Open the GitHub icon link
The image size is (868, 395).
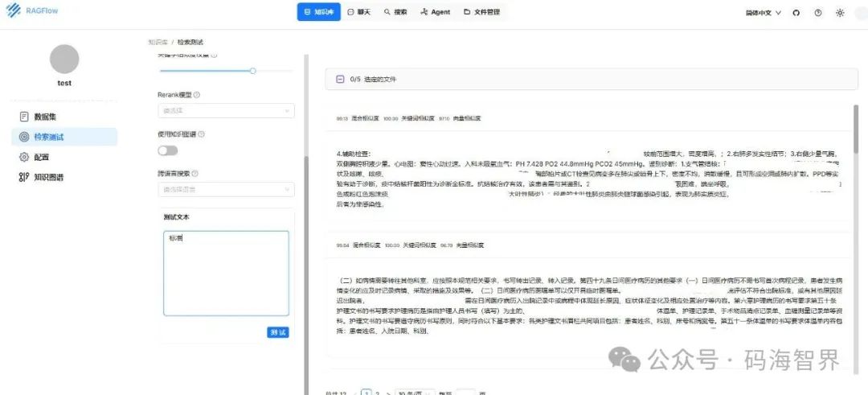796,13
